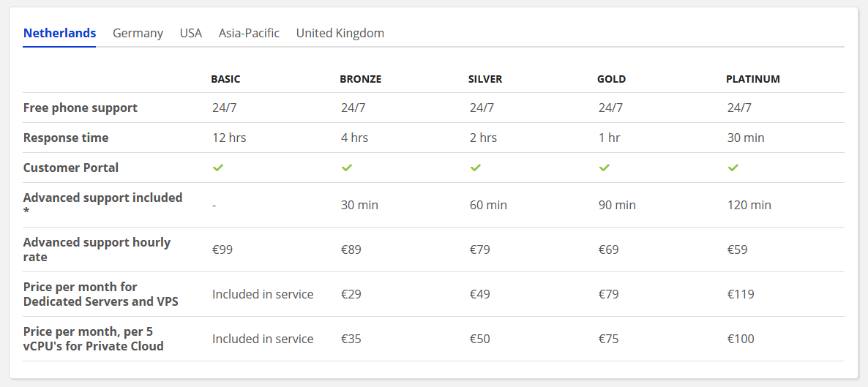
Task: Select the SILVER column header
Action: point(485,79)
